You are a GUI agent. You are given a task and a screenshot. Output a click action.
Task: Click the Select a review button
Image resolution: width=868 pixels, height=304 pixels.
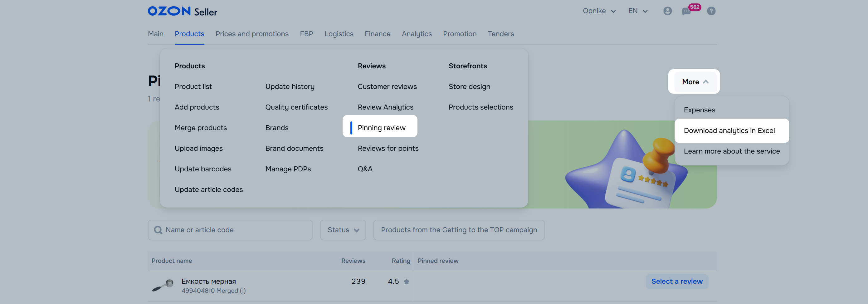[x=677, y=282]
